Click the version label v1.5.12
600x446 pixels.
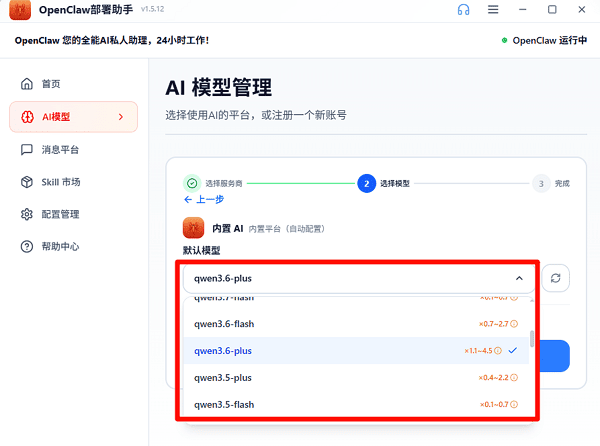pyautogui.click(x=152, y=9)
